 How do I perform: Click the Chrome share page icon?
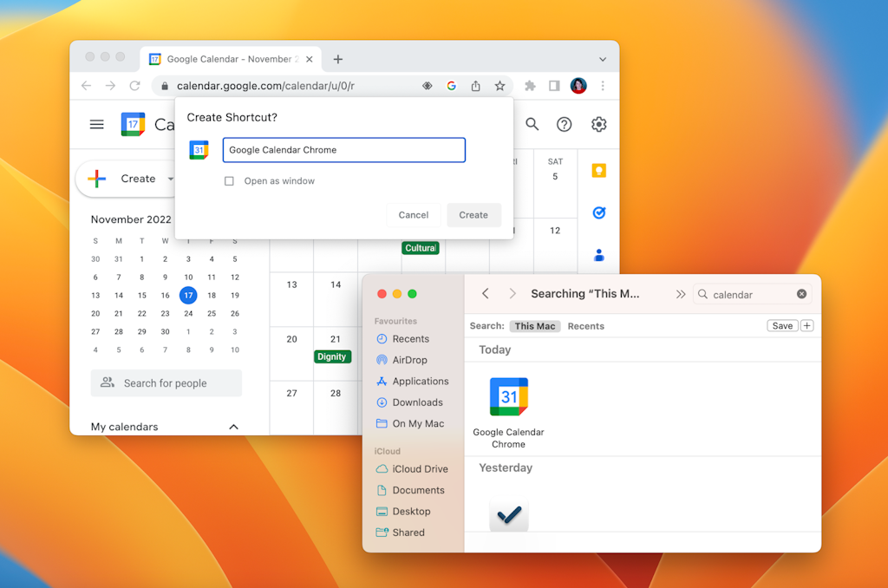tap(476, 86)
